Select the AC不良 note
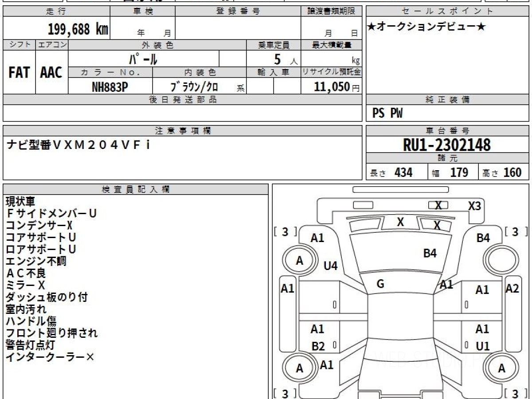 click(26, 273)
